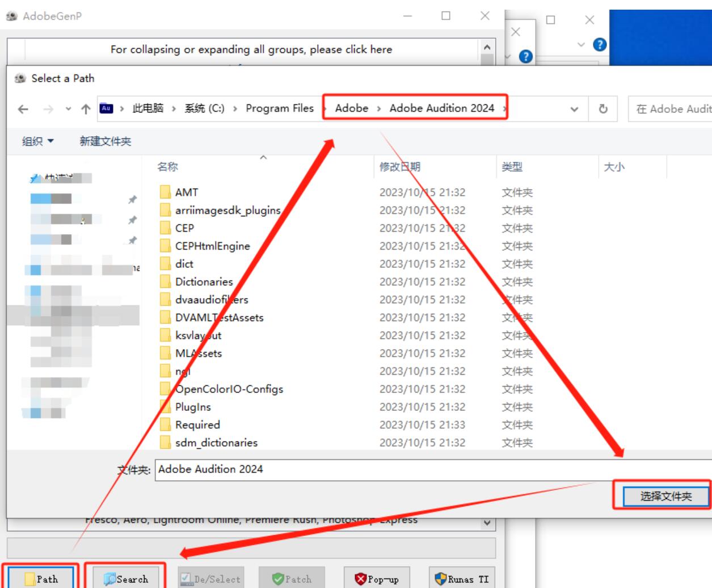Expand the address bar history dropdown
The height and width of the screenshot is (588, 712).
coord(574,109)
